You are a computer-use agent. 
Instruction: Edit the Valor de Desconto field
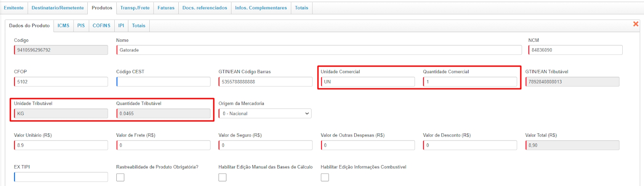(x=470, y=145)
